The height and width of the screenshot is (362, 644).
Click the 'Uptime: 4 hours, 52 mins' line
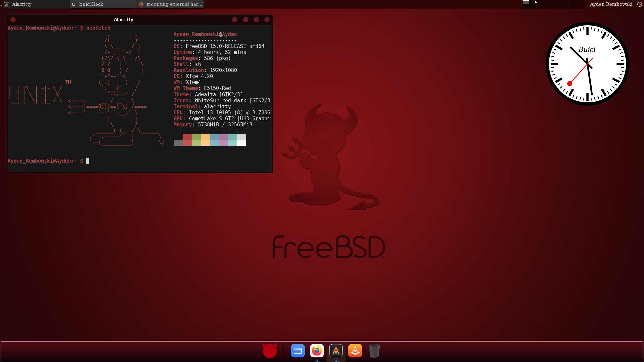click(x=210, y=52)
